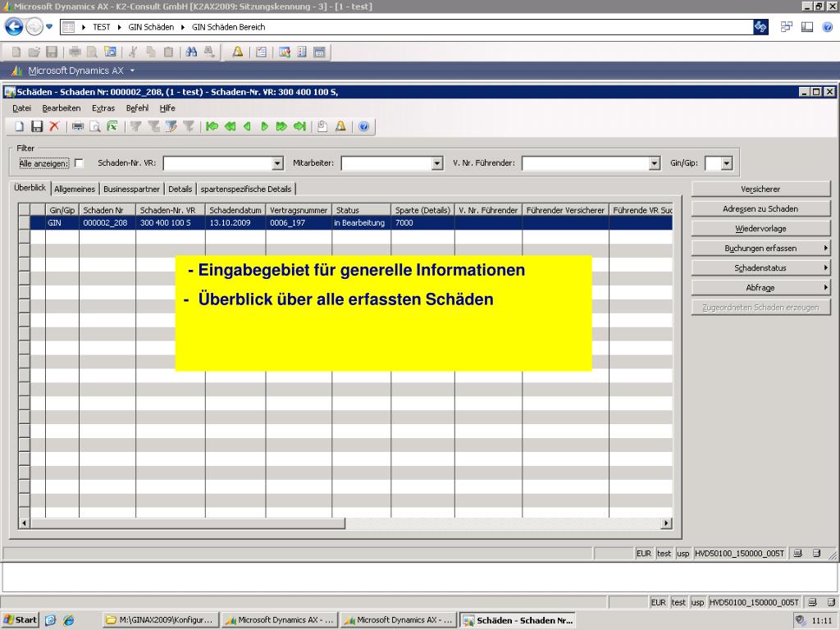Open Print Preview in the Schäden toolbar
840x630 pixels.
click(x=95, y=126)
